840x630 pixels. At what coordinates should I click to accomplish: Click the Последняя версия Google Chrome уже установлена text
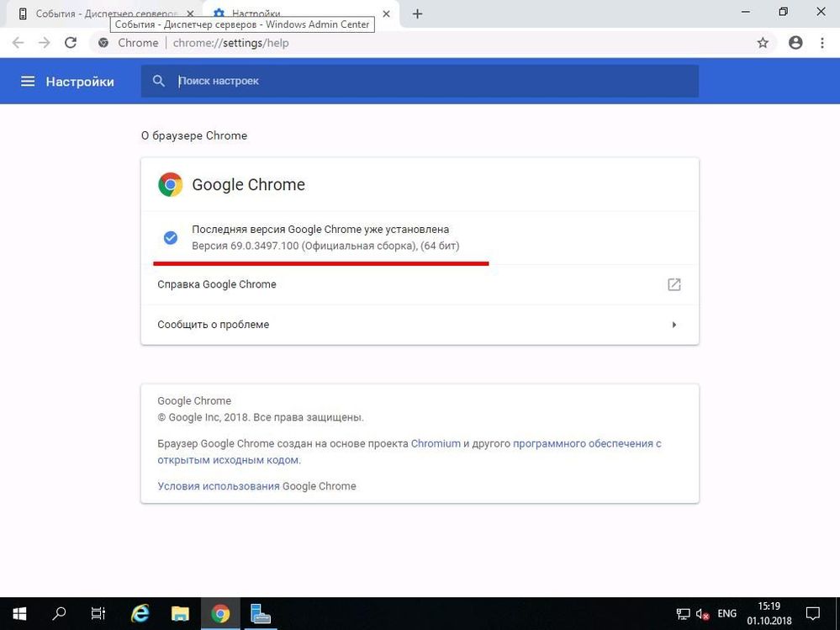[320, 230]
